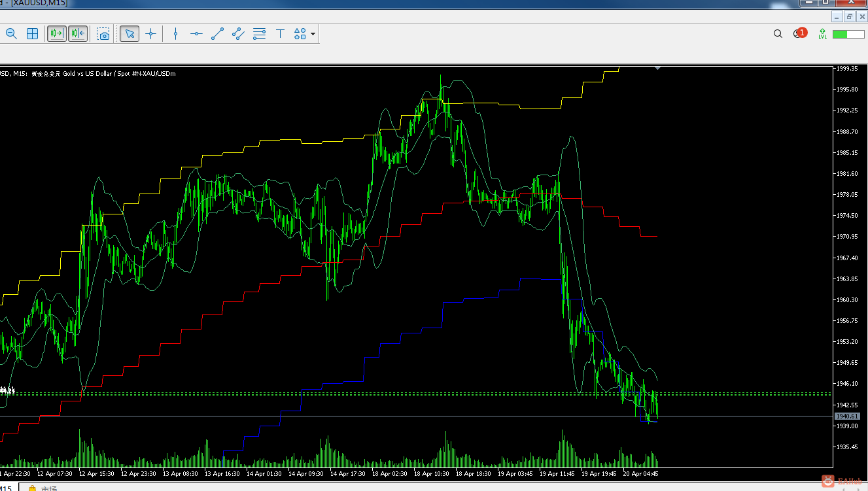Activate the crosshair tool

coord(150,34)
